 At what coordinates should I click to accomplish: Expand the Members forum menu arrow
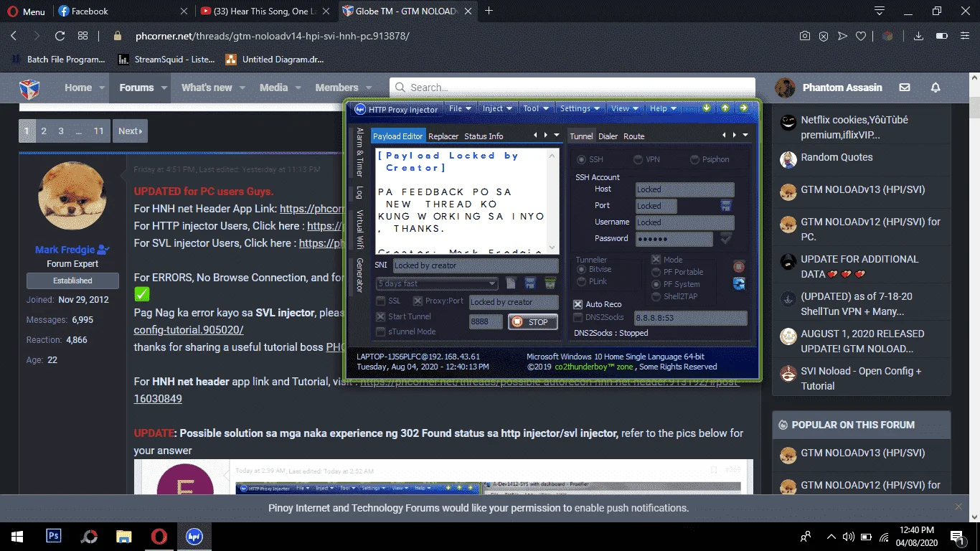tap(369, 88)
